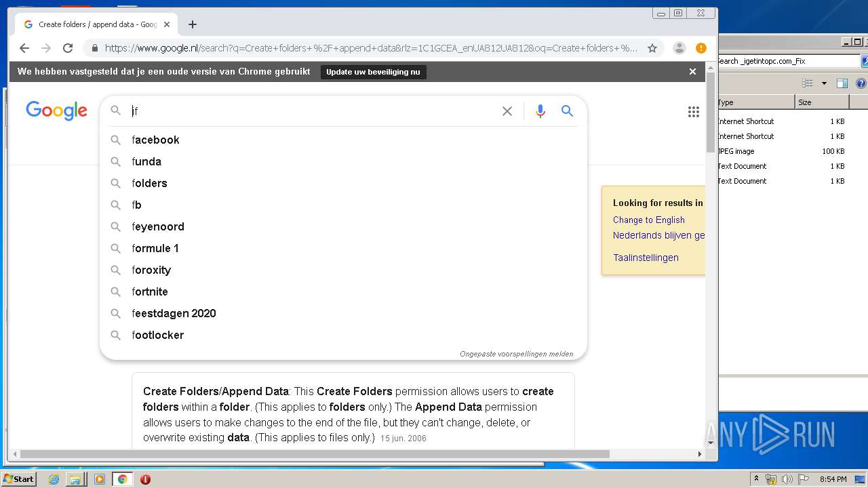
Task: Open Windows Explorer taskbar icon
Action: tap(75, 479)
